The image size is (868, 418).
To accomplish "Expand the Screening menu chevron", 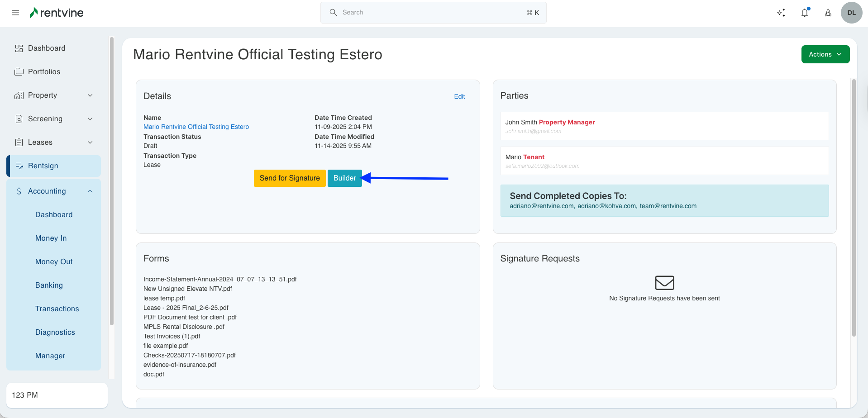I will click(90, 119).
